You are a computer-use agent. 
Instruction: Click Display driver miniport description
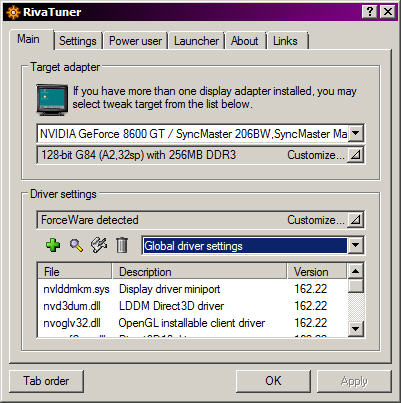pos(169,289)
